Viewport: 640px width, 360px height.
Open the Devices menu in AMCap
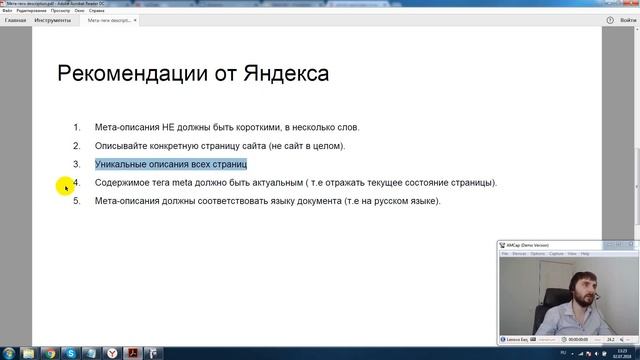pos(519,254)
